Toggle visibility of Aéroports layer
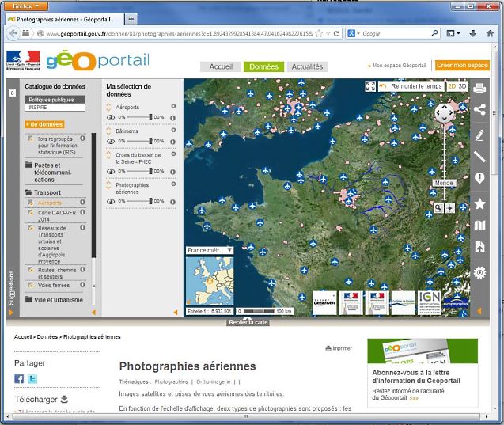The height and width of the screenshot is (425, 504). (111, 117)
